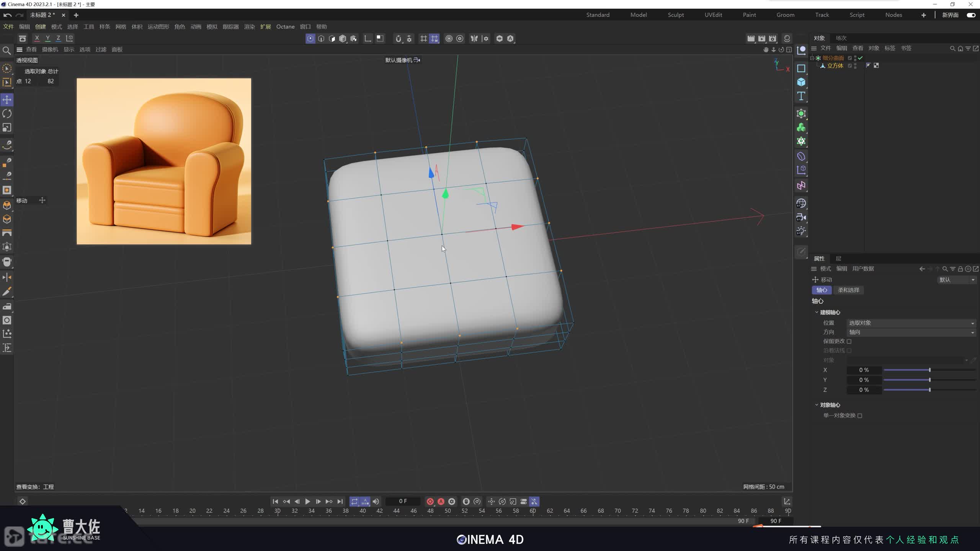Click the Play forward button
This screenshot has width=980, height=551.
[307, 501]
